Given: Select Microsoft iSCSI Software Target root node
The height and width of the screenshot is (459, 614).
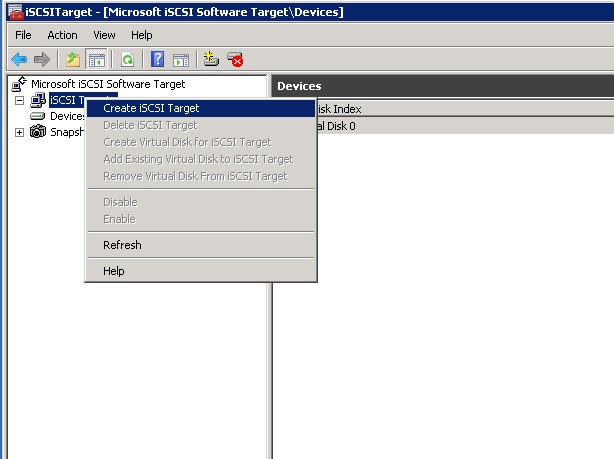Looking at the screenshot, I should pyautogui.click(x=107, y=84).
